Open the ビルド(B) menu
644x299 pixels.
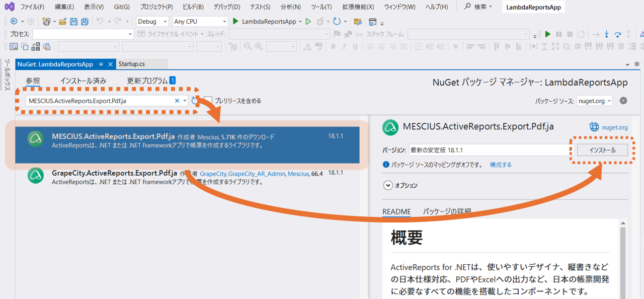tap(193, 7)
